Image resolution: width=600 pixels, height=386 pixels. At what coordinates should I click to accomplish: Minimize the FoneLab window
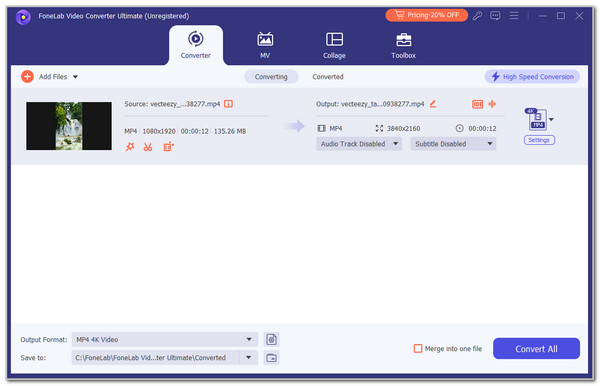coord(543,16)
